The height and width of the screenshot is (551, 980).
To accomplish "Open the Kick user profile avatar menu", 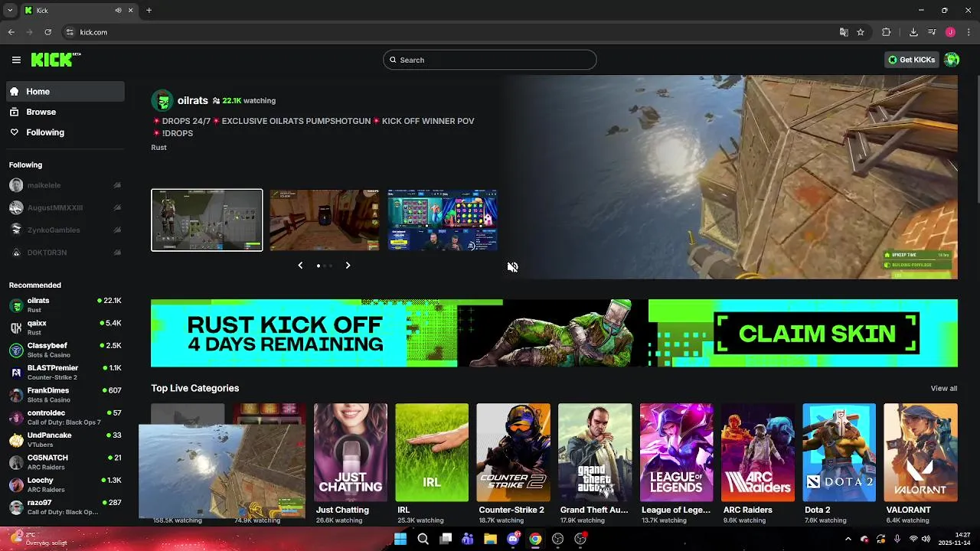I will [952, 60].
